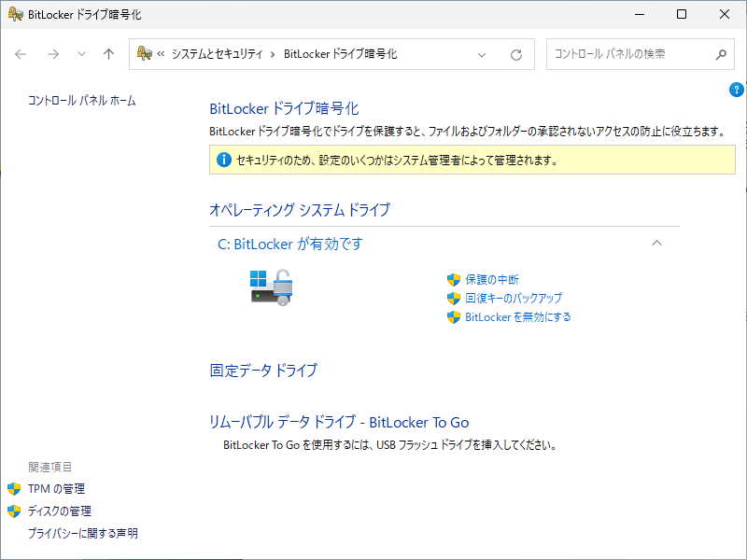Click 保護の中断 link
Screen dimensions: 747x560
point(492,279)
